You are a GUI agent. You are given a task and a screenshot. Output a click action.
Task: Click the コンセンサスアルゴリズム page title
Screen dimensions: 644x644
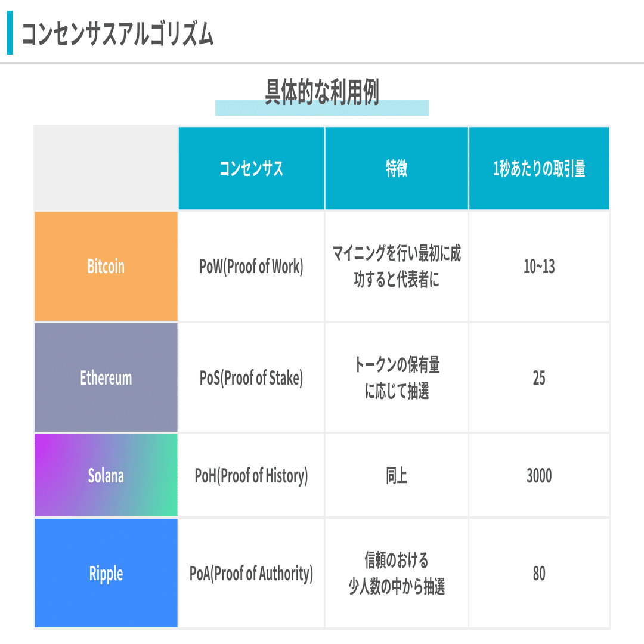117,33
